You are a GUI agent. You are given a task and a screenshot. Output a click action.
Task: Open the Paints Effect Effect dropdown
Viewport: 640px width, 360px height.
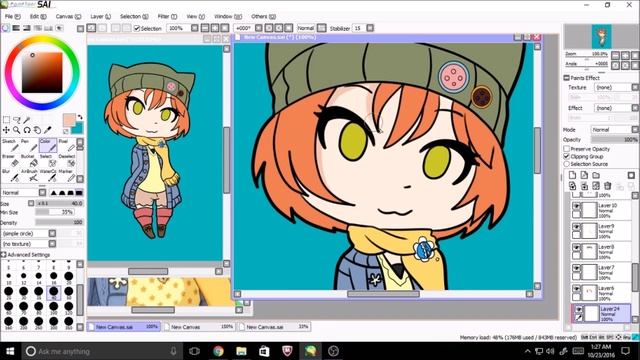[x=616, y=108]
